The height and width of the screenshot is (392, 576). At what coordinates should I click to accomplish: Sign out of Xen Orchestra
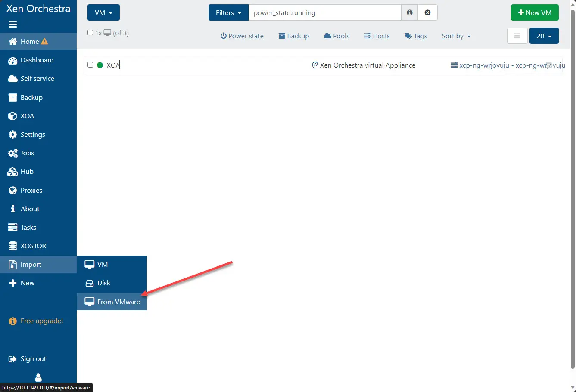click(x=38, y=359)
